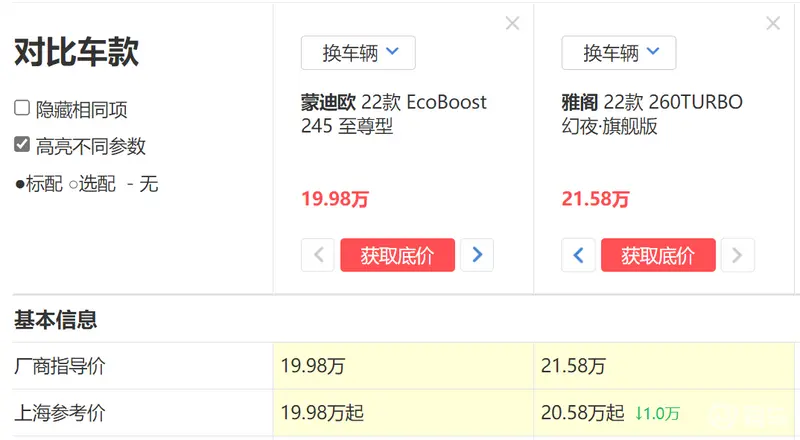This screenshot has height=440, width=800.
Task: Shift the Accord column left with its arrow
Action: coord(578,255)
